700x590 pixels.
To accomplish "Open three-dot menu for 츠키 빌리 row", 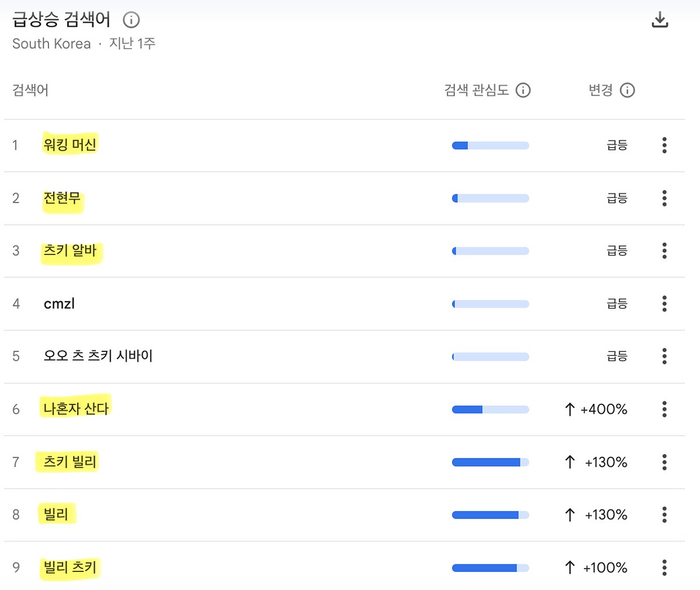I will tap(664, 462).
